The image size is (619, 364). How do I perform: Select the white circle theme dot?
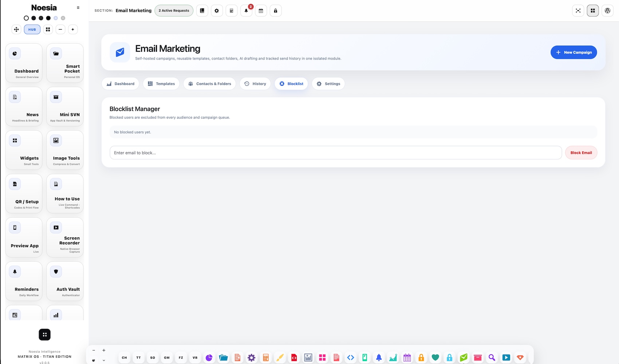[26, 18]
